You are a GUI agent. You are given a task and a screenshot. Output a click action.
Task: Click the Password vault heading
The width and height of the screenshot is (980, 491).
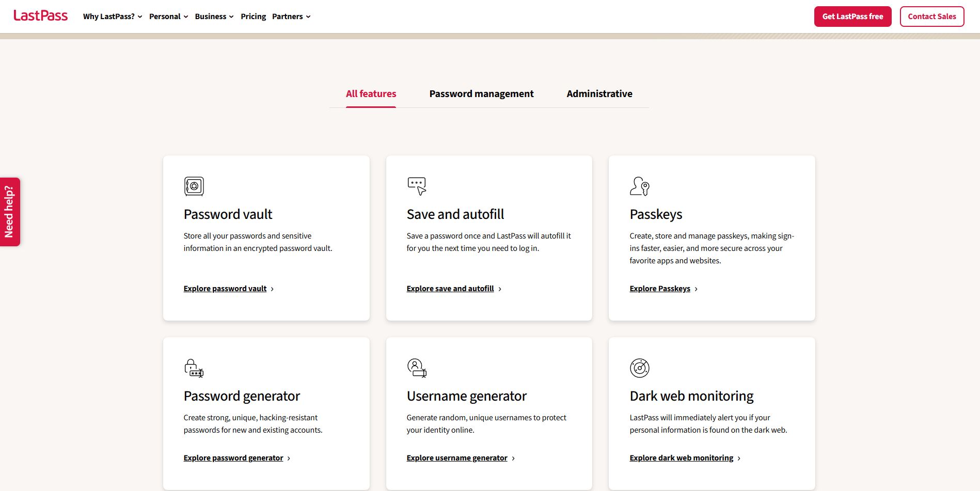pos(228,214)
